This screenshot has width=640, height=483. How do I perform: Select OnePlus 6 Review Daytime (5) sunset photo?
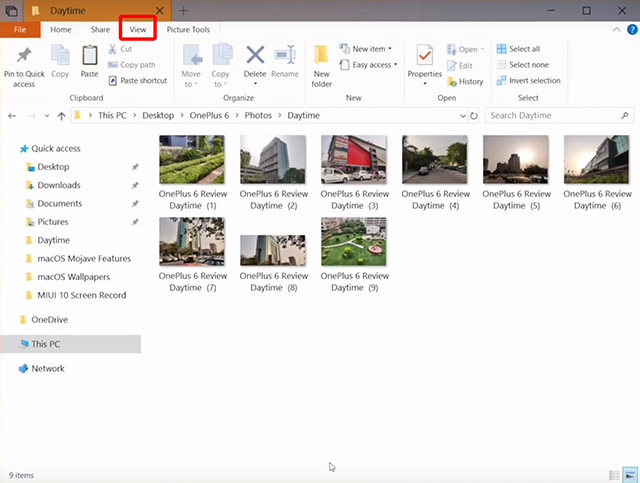pos(516,160)
